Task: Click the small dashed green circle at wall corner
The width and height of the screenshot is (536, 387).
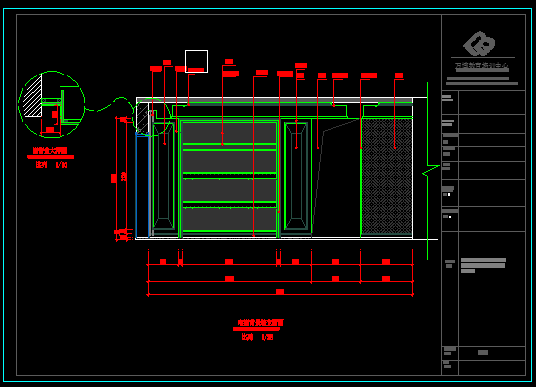Action: coord(151,117)
